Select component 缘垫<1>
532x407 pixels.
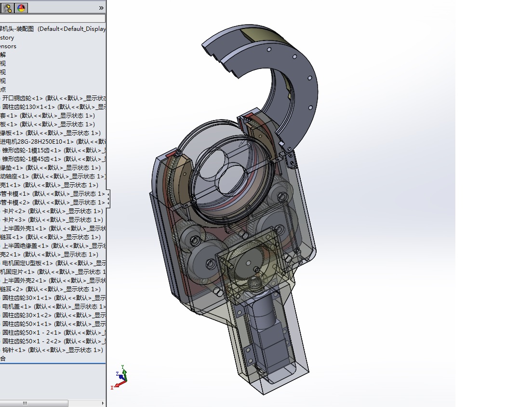(50, 168)
